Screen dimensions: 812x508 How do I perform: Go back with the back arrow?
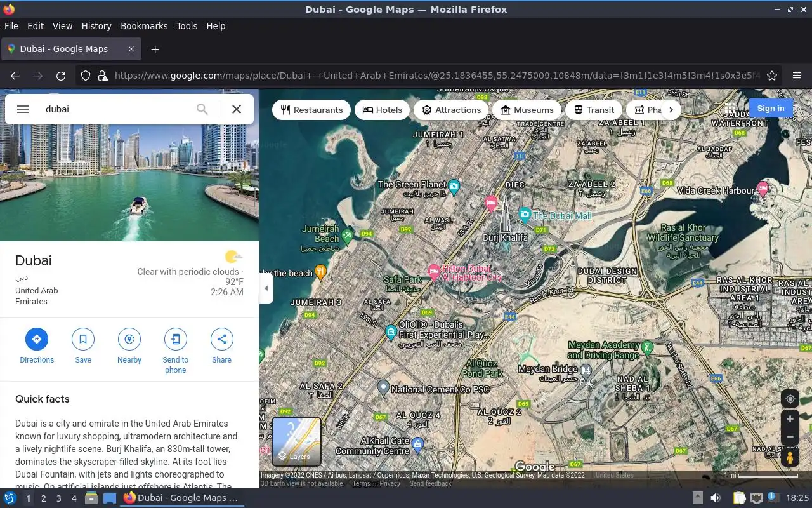click(x=15, y=76)
